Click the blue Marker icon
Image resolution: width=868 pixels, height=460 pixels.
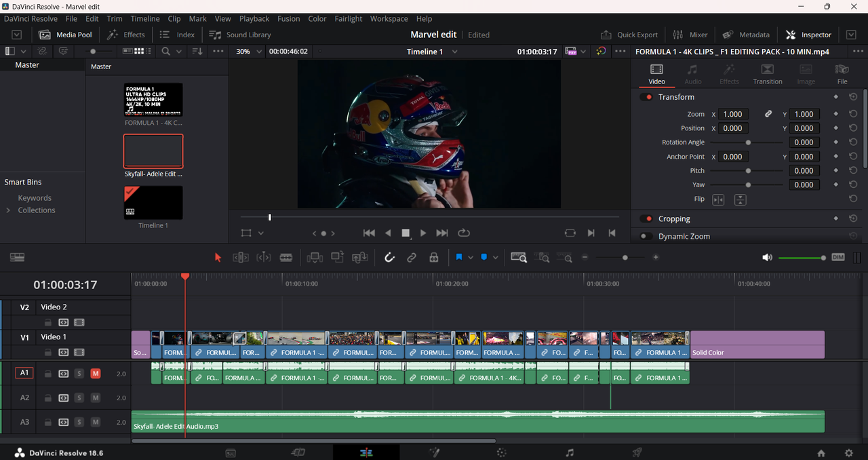[484, 258]
